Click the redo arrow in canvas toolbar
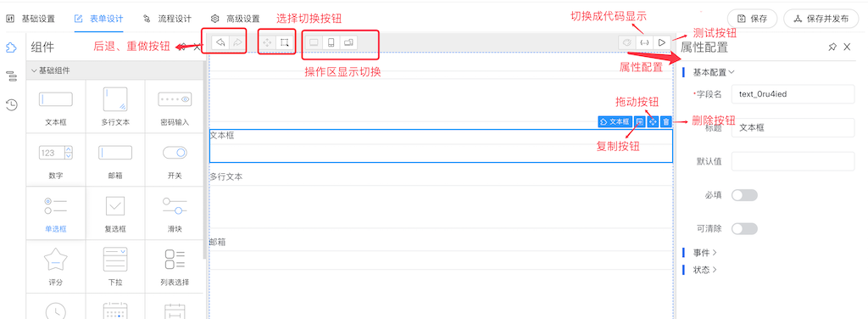Viewport: 868px width, 319px height. click(236, 42)
